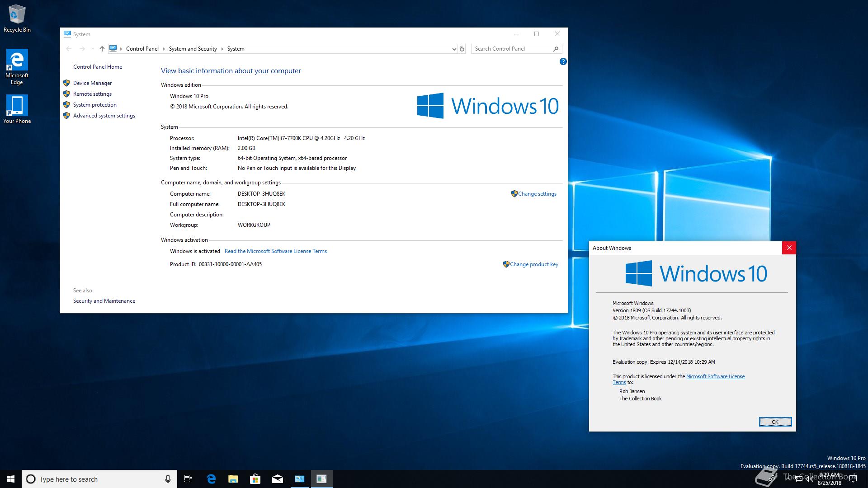Click the WORKGROUP value

[x=254, y=225]
